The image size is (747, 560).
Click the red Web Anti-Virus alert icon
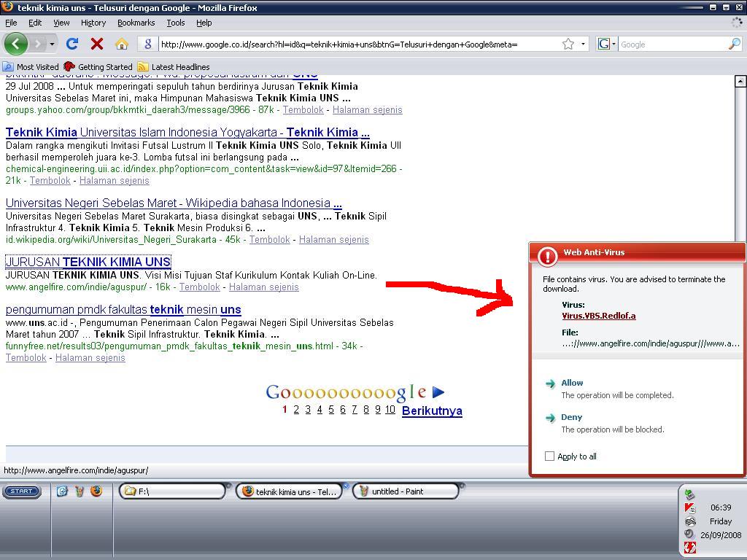click(547, 256)
